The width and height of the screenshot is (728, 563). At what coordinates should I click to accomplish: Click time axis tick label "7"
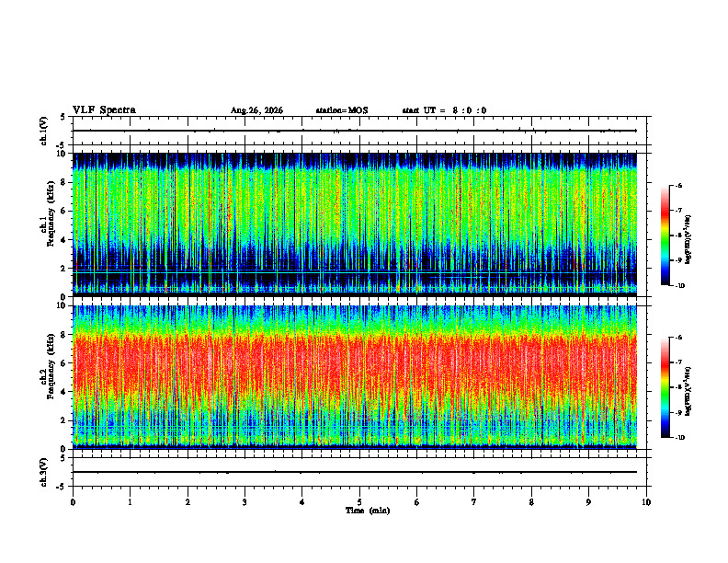tap(474, 502)
